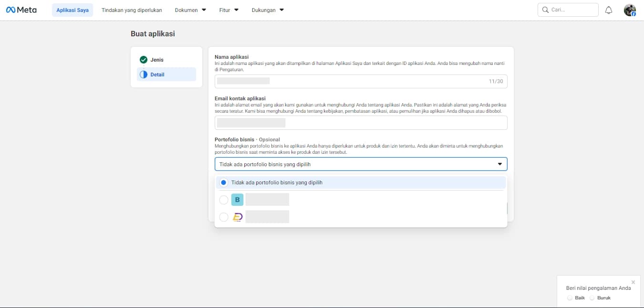
Task: Choose the Buruk rating radio button
Action: click(592, 298)
